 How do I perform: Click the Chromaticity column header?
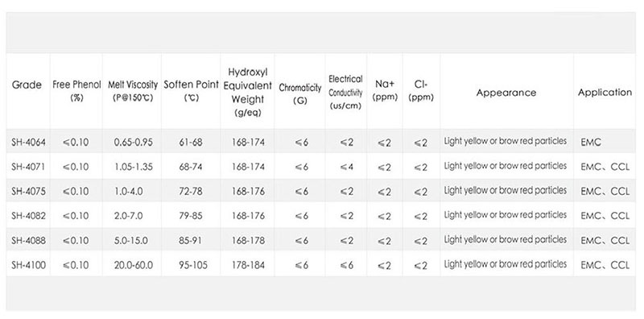[299, 93]
